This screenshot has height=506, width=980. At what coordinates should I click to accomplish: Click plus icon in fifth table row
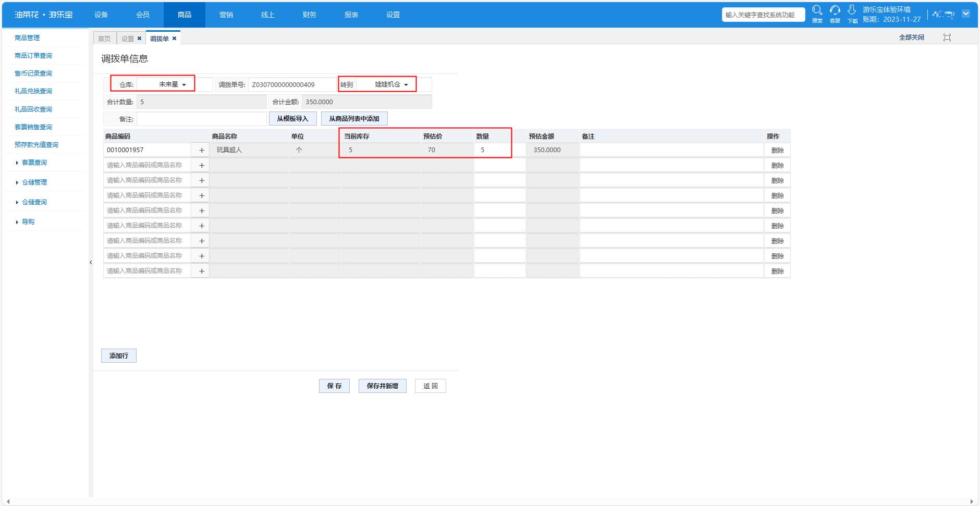(202, 211)
